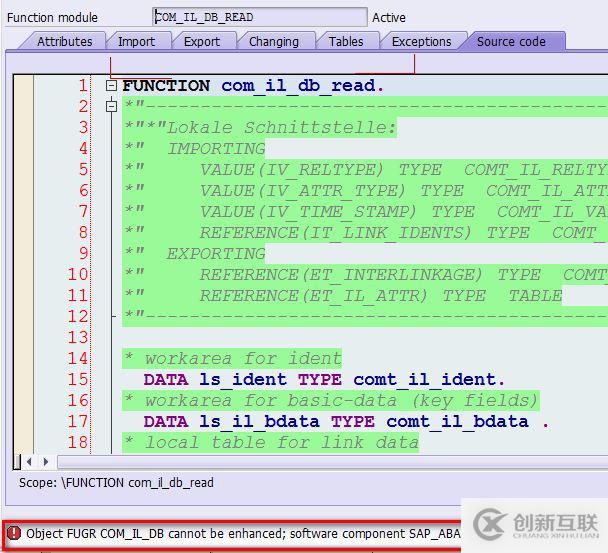The width and height of the screenshot is (608, 553).
Task: Open the Exceptions tab
Action: click(421, 41)
